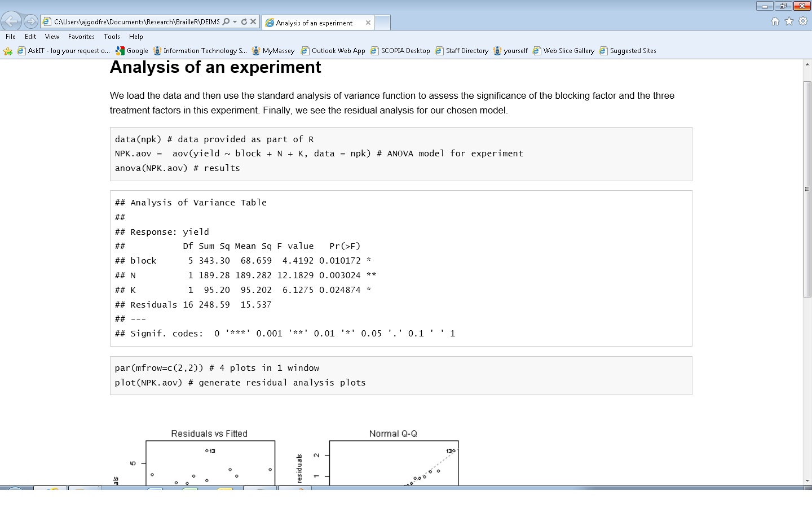Open the Suggested Sites bookmark
The image size is (812, 508).
628,51
